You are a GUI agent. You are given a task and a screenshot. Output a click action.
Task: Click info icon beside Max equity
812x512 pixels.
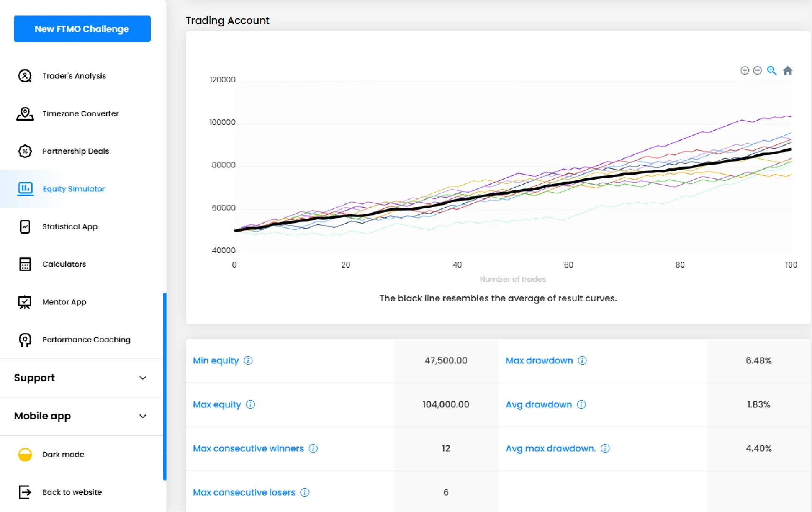(250, 404)
